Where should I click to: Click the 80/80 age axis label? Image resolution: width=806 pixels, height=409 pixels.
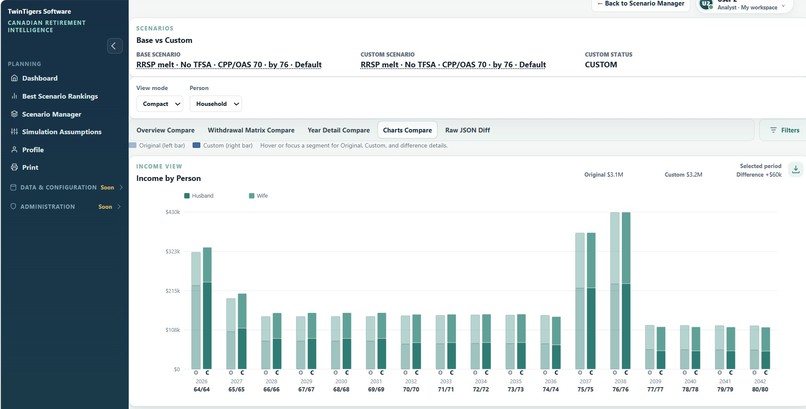[760, 389]
